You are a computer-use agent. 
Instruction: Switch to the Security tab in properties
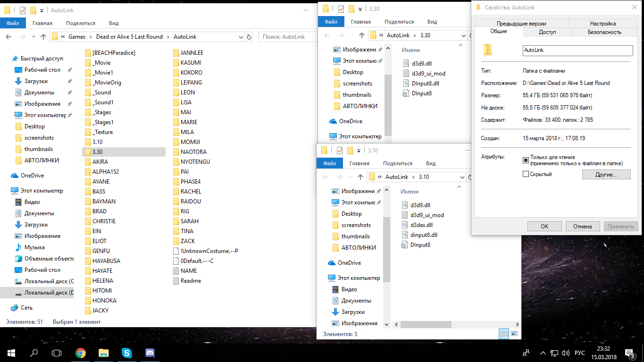(604, 32)
